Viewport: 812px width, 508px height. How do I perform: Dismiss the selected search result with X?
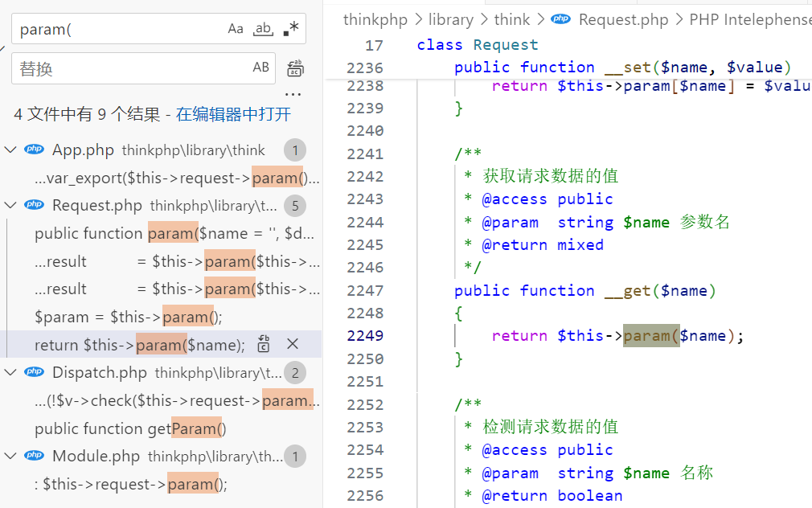point(293,344)
